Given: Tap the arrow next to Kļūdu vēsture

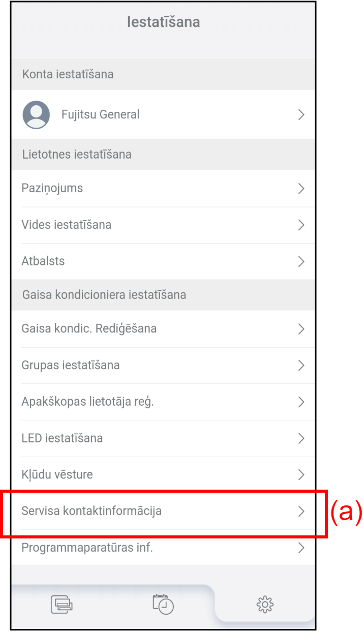Looking at the screenshot, I should point(301,475).
